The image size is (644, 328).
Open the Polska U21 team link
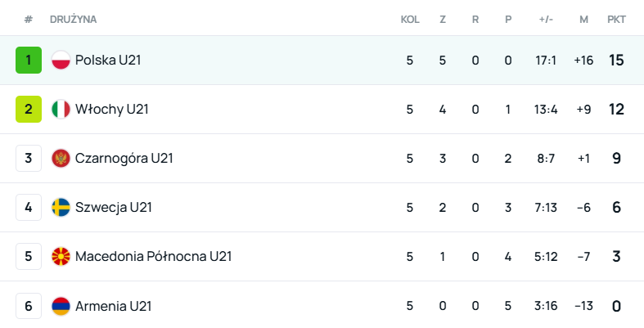108,60
